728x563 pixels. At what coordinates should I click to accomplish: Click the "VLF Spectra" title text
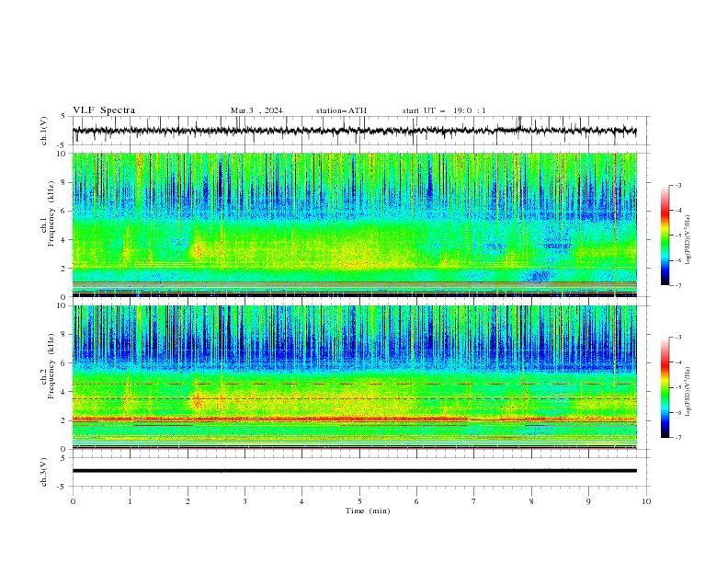tap(104, 110)
